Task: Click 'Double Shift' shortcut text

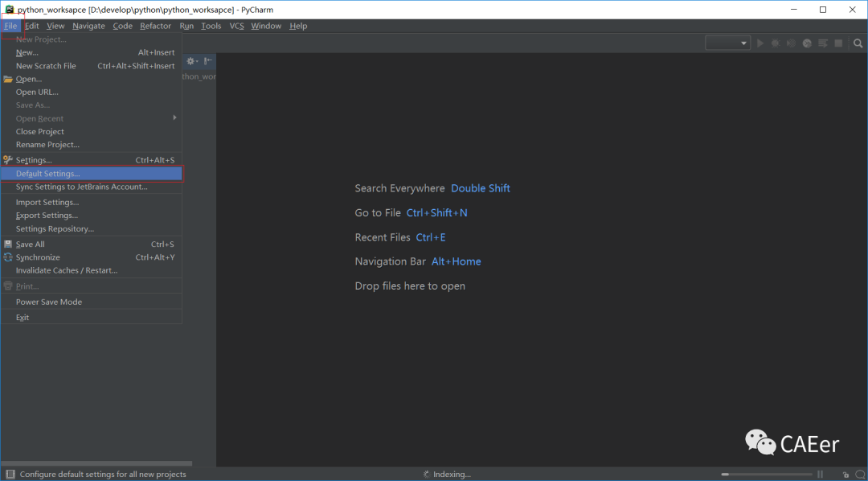Action: point(481,188)
